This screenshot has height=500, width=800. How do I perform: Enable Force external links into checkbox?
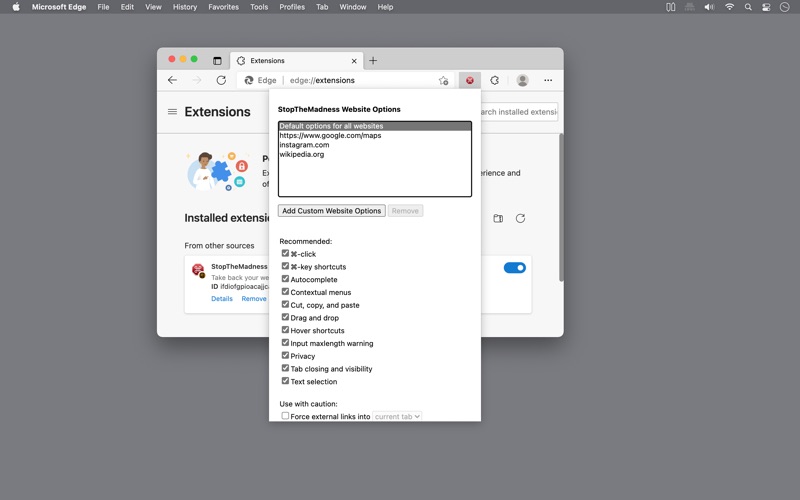[x=285, y=416]
